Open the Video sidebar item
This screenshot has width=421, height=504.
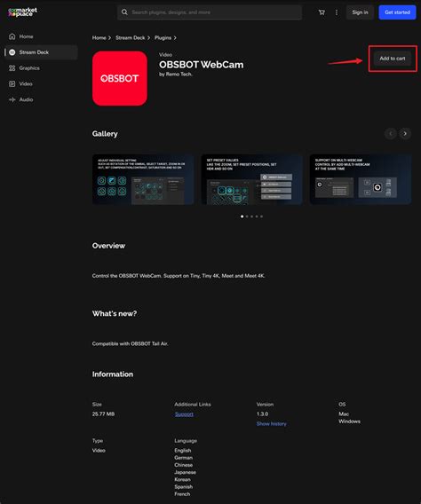[x=41, y=83]
